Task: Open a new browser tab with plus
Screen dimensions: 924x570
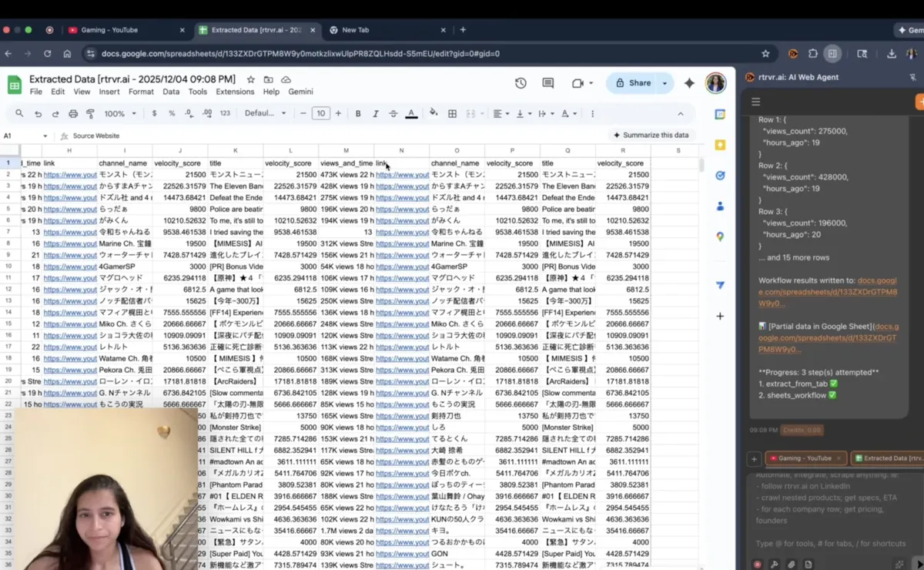Action: (463, 30)
